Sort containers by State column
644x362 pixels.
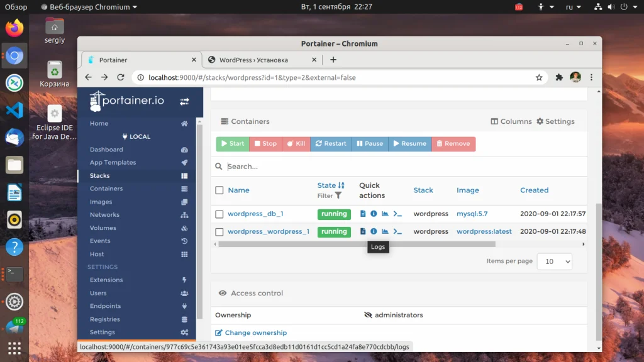tap(331, 185)
